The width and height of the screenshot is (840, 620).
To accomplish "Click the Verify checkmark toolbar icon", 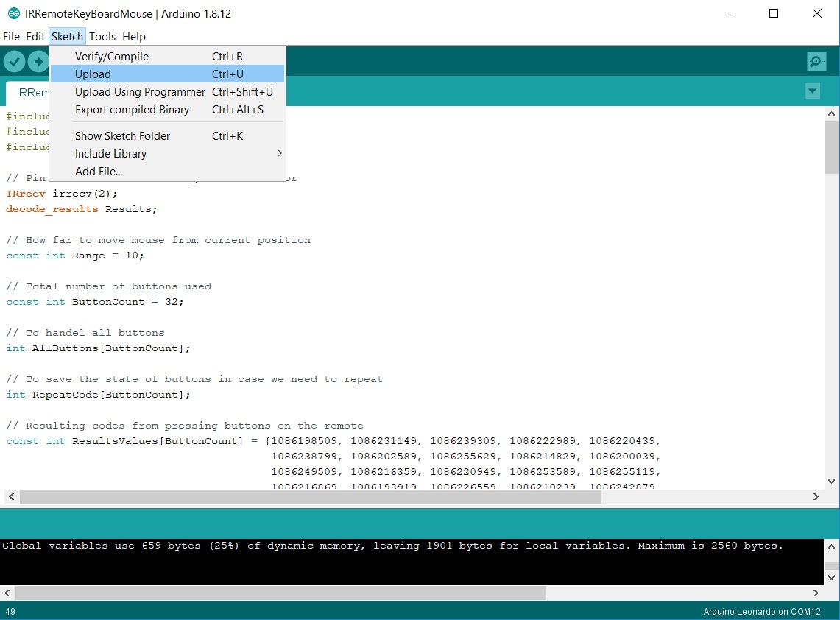I will [15, 62].
